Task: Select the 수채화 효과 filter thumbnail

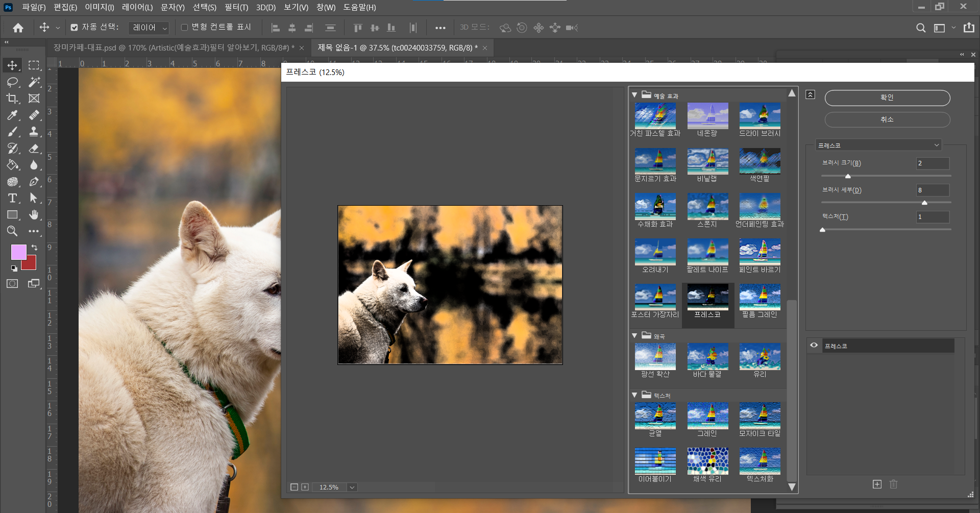Action: 655,206
